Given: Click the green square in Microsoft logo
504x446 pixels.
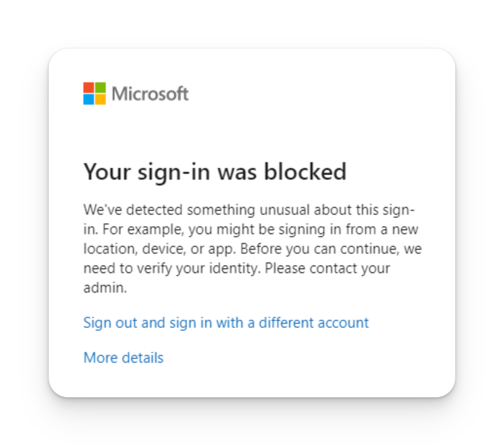Looking at the screenshot, I should coord(100,88).
